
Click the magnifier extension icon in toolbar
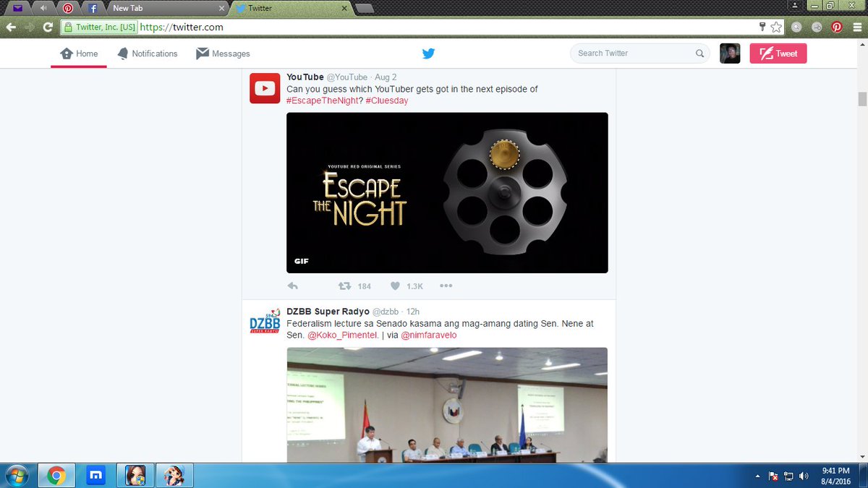click(x=796, y=27)
